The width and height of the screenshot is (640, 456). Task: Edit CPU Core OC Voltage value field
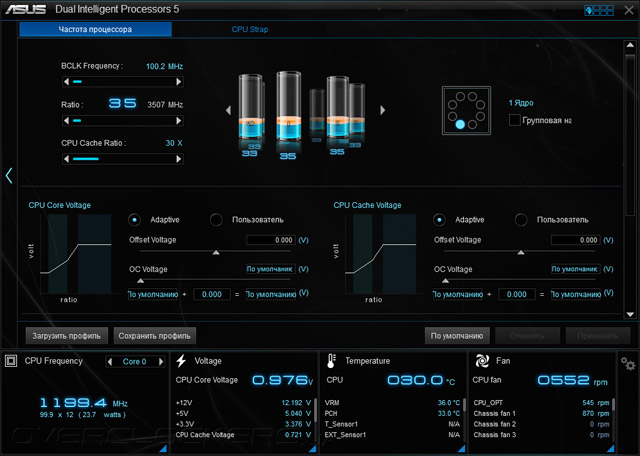(270, 269)
